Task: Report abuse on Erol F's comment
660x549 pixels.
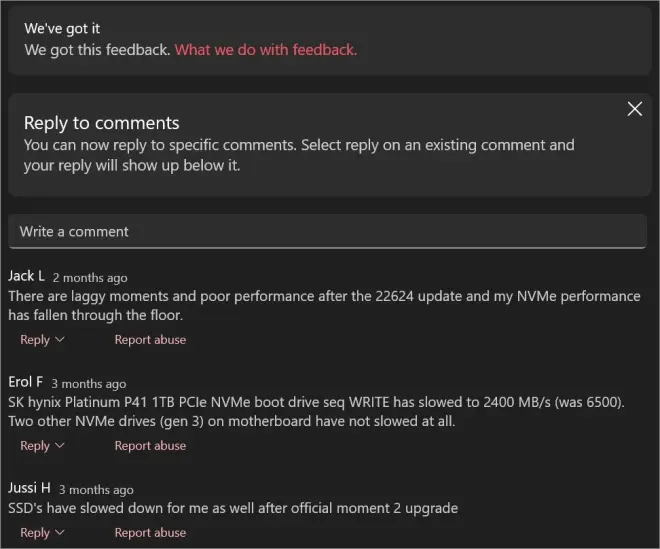Action: [x=150, y=445]
